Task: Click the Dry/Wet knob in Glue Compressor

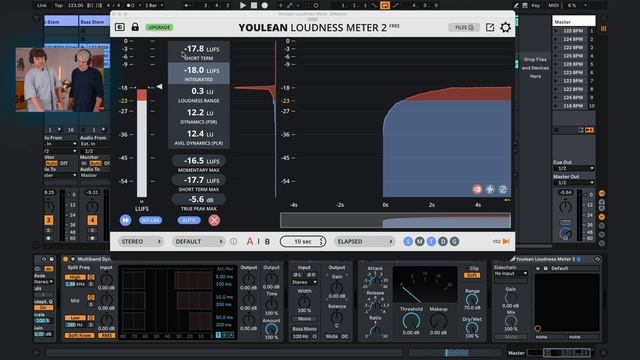Action: (x=472, y=328)
